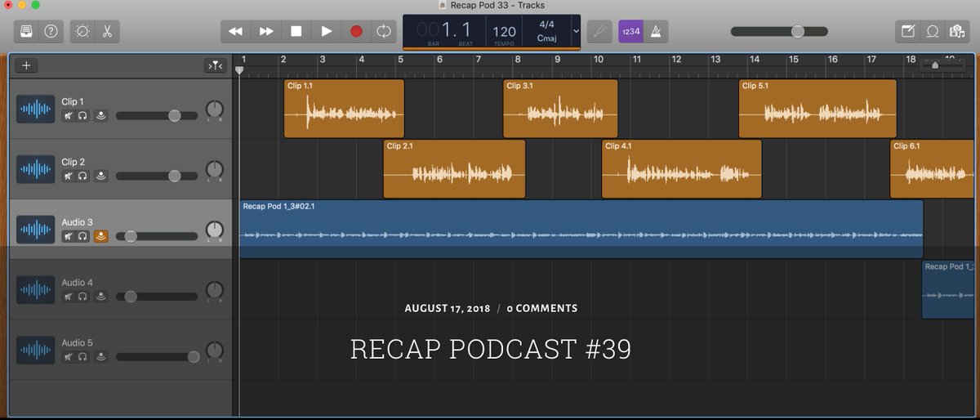Click the Clip 1 track waveform icon
The height and width of the screenshot is (420, 980).
pos(35,109)
